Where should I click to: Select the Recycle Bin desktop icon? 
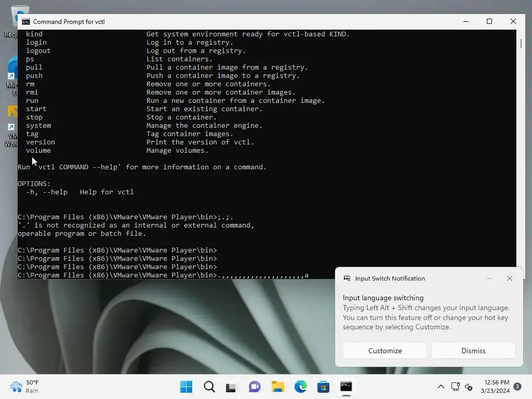12,22
